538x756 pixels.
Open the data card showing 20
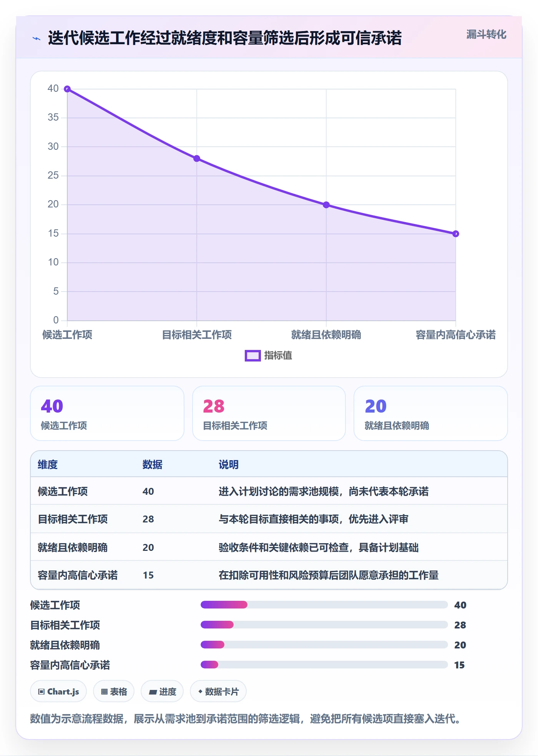coord(431,413)
